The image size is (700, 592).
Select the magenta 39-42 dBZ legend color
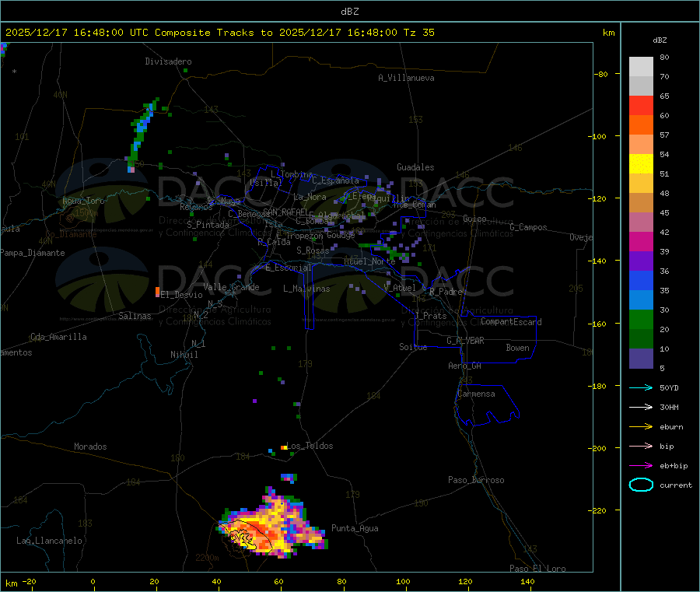tap(641, 241)
